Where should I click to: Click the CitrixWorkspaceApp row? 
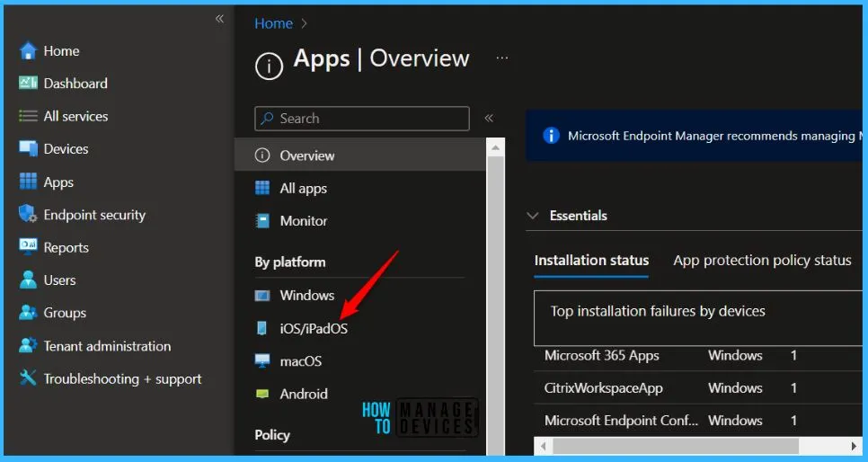pyautogui.click(x=698, y=387)
